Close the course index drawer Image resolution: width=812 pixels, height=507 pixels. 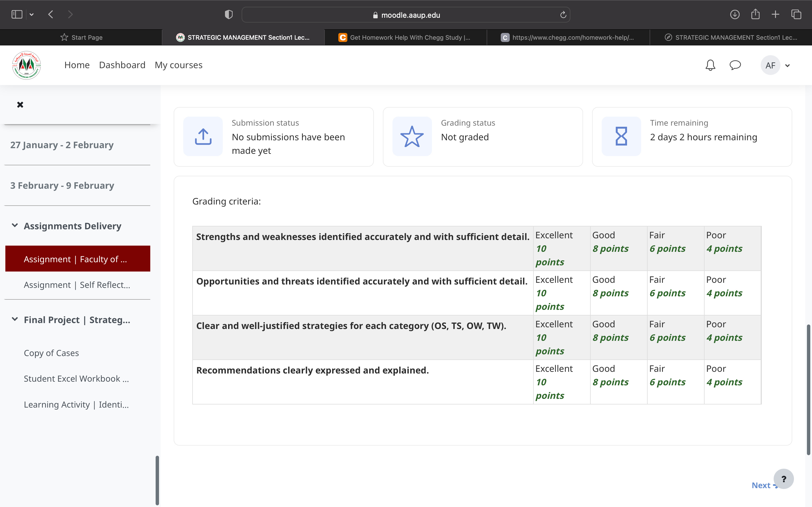(x=20, y=104)
